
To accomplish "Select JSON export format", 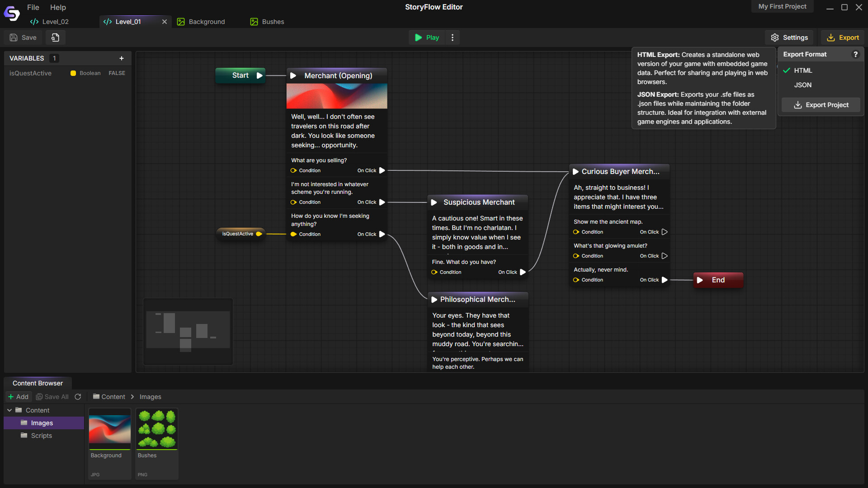I will tap(802, 85).
